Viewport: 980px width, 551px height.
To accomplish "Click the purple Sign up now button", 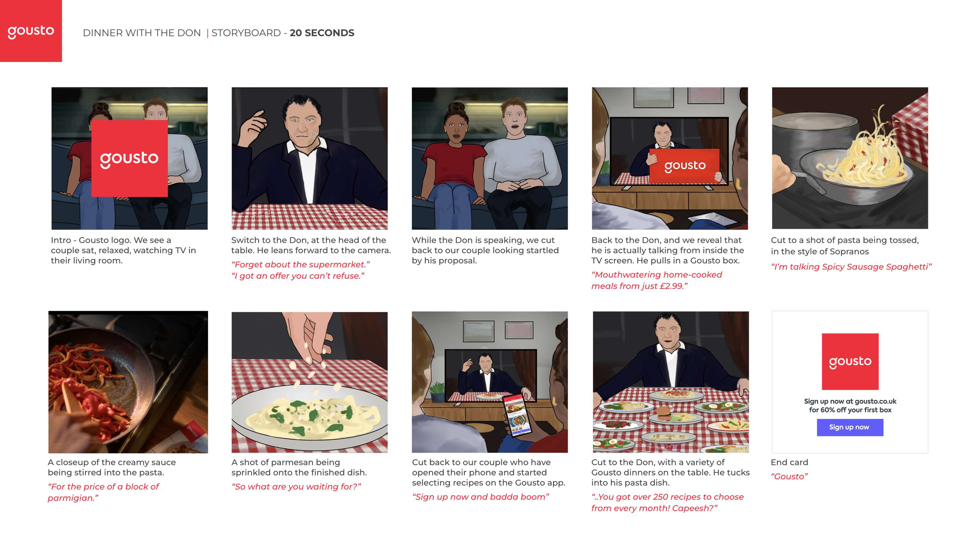I will (x=850, y=427).
